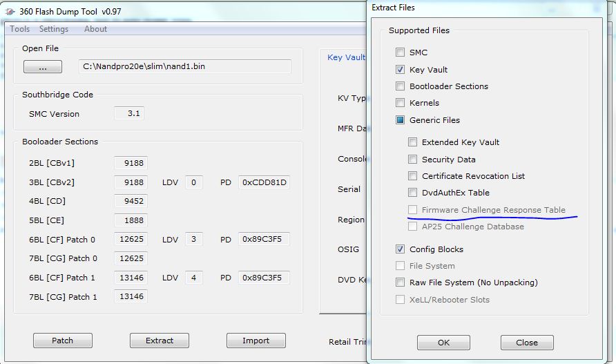Check the Extended Key Vault option
Screen dimensions: 616x364
pos(412,142)
